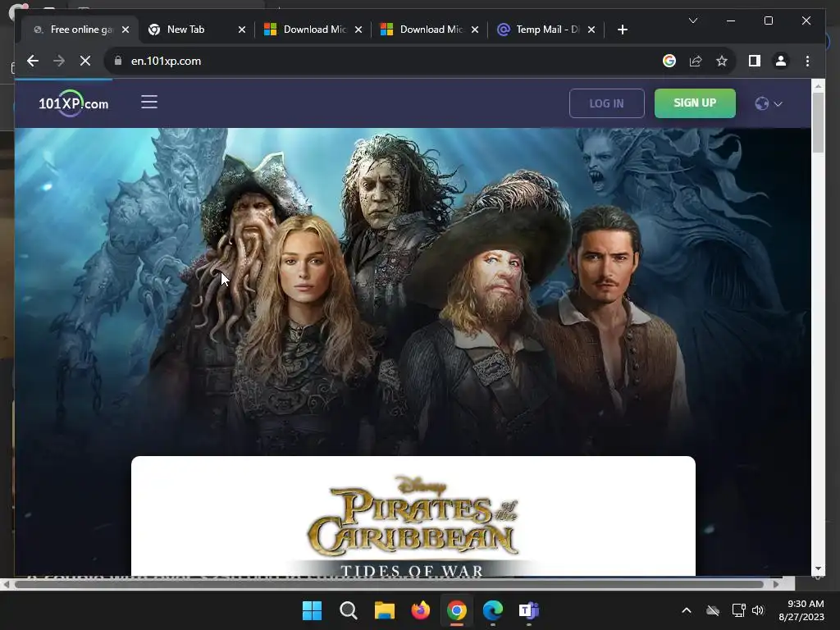Show hidden system tray icons
This screenshot has height=630, width=840.
(x=687, y=610)
